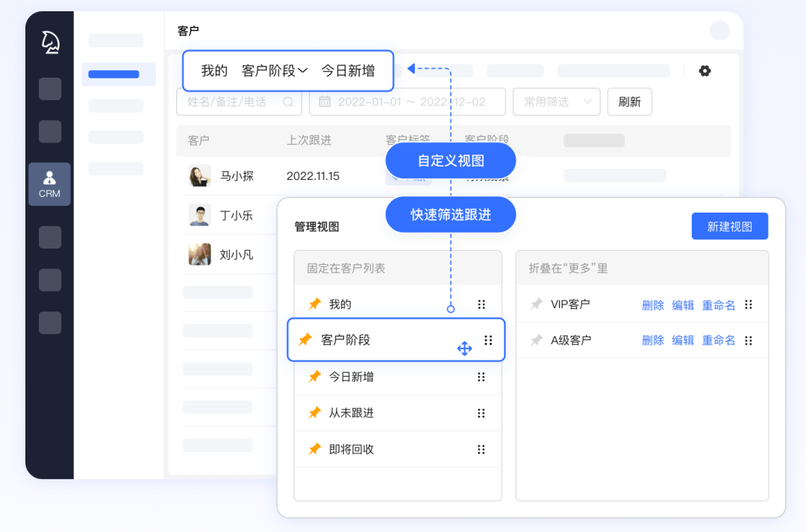The image size is (806, 532).
Task: Click the user avatar in the top right corner
Action: tap(719, 30)
